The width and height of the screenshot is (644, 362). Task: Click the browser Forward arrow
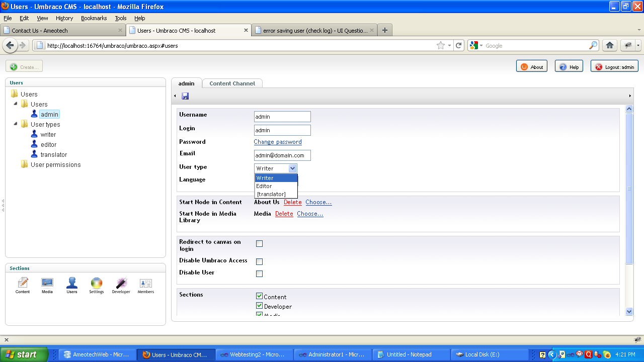[x=23, y=45]
